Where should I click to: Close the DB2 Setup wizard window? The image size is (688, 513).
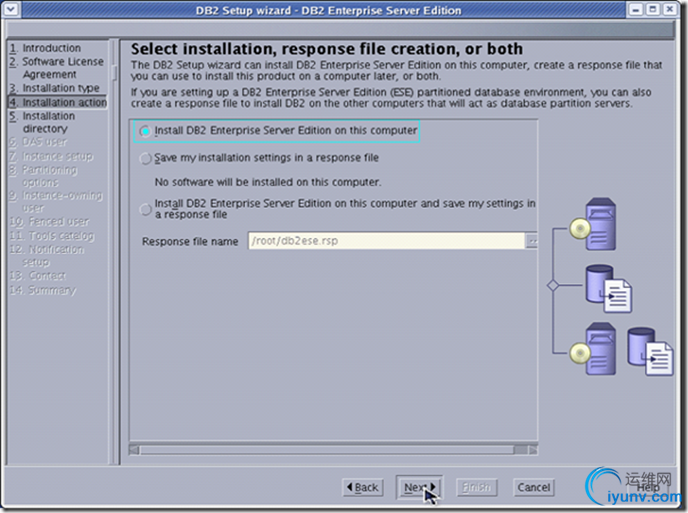click(x=670, y=9)
